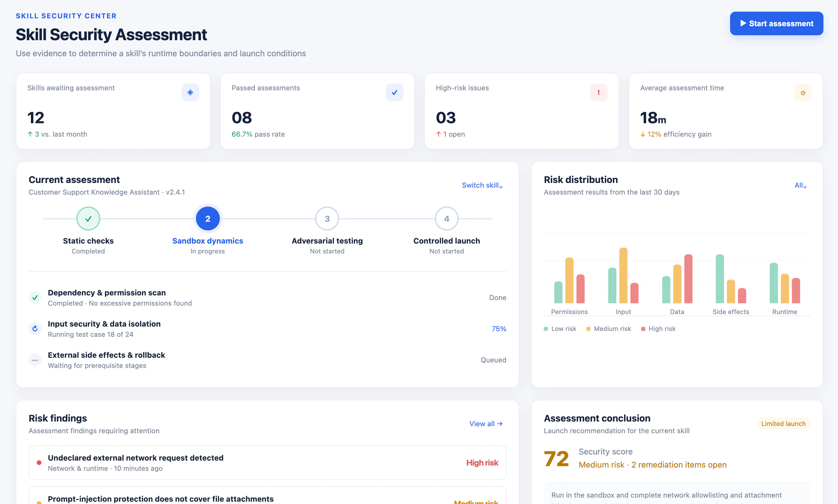838x504 pixels.
Task: Click the Customer Support Knowledge Assistant v2.4.1 subtitle
Action: (107, 192)
